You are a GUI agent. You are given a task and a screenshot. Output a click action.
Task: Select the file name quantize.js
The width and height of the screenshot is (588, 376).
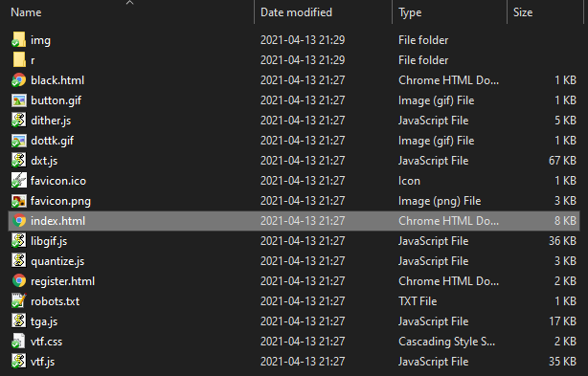pos(57,261)
